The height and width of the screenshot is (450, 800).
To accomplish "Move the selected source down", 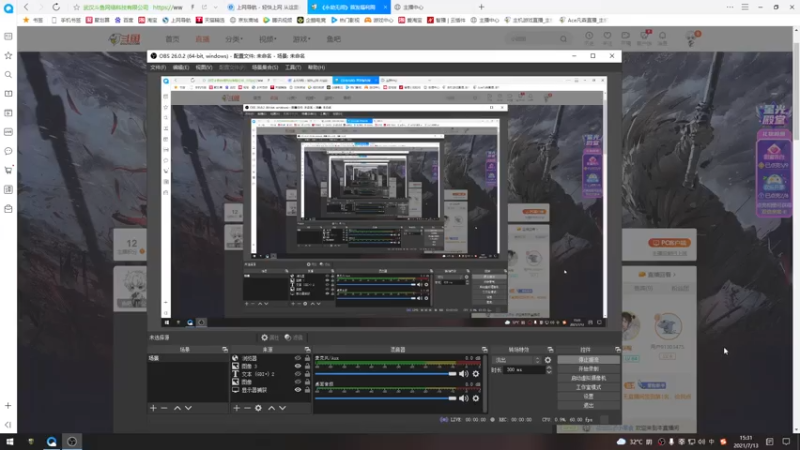I will tap(283, 408).
